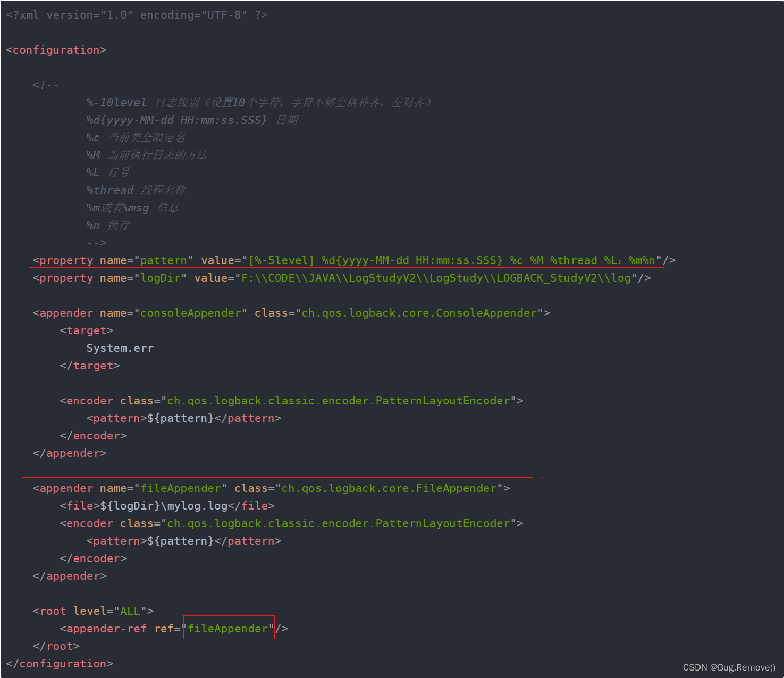Image resolution: width=784 pixels, height=678 pixels.
Task: Click the property name value "pattern"
Action: pos(164,260)
